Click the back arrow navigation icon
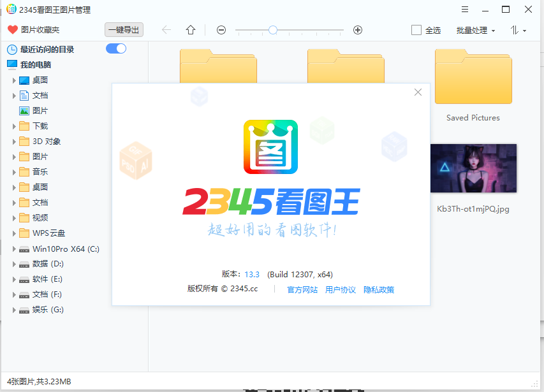The width and height of the screenshot is (544, 392). pyautogui.click(x=165, y=30)
